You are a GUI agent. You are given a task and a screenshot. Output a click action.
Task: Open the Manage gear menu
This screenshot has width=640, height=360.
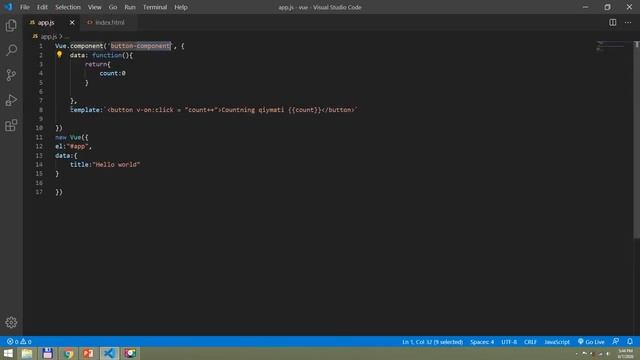pyautogui.click(x=11, y=322)
